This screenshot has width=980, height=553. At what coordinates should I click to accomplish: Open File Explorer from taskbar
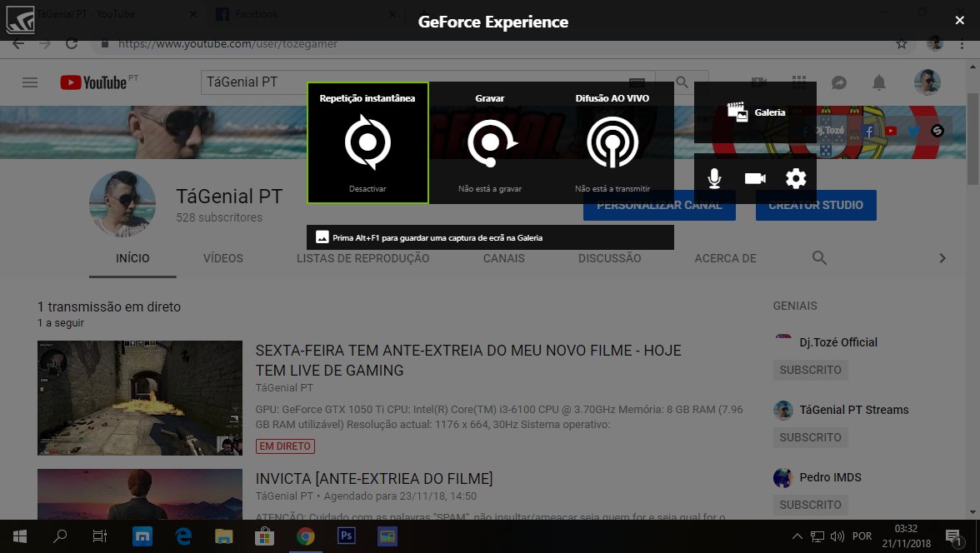pos(223,536)
